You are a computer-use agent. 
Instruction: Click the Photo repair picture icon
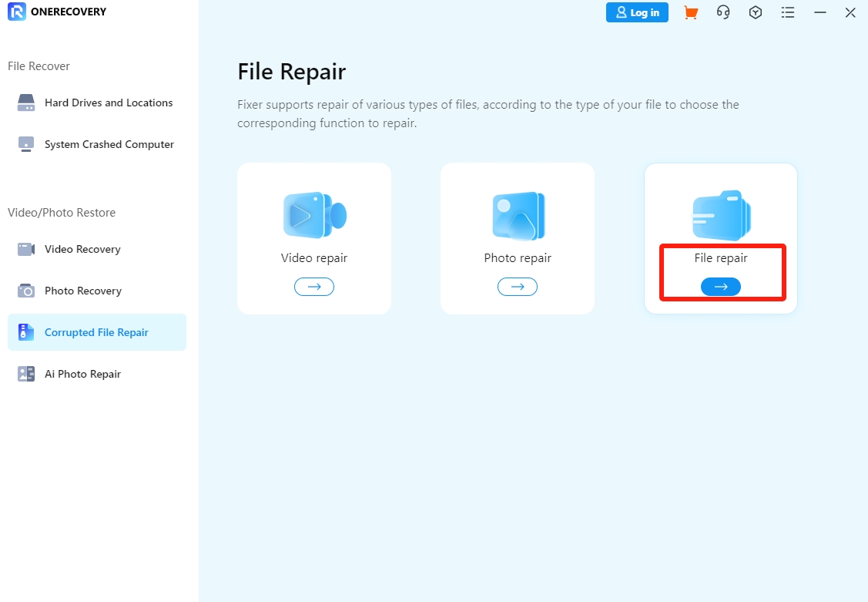tap(518, 215)
